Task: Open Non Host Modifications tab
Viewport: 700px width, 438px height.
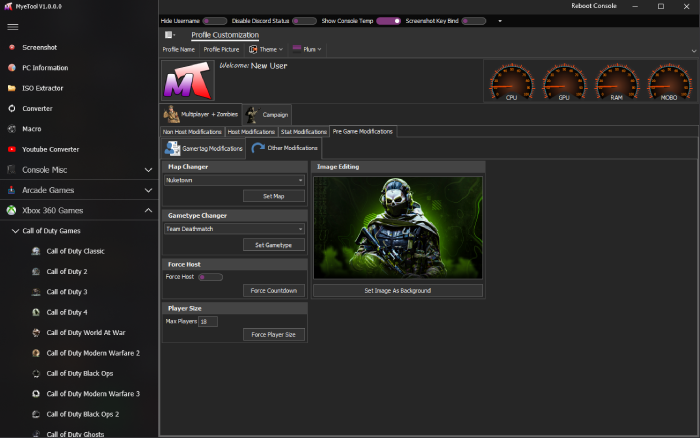Action: tap(192, 132)
